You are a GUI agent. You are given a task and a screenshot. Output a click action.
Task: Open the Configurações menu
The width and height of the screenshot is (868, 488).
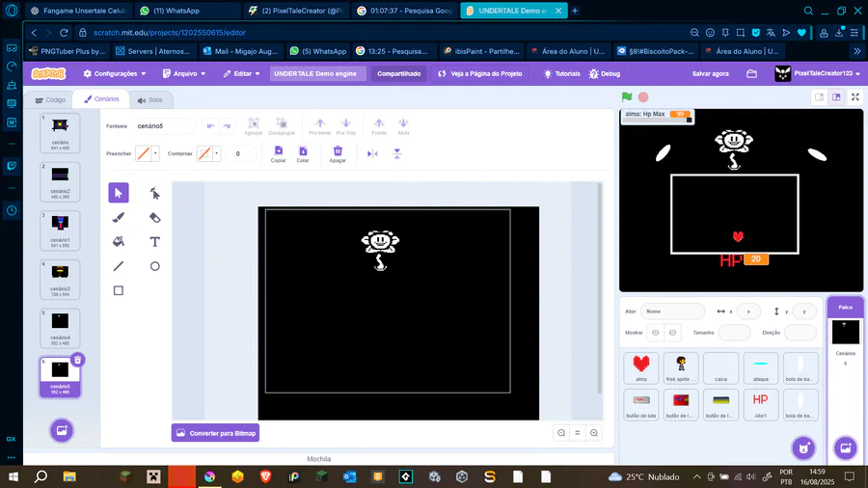pos(115,73)
